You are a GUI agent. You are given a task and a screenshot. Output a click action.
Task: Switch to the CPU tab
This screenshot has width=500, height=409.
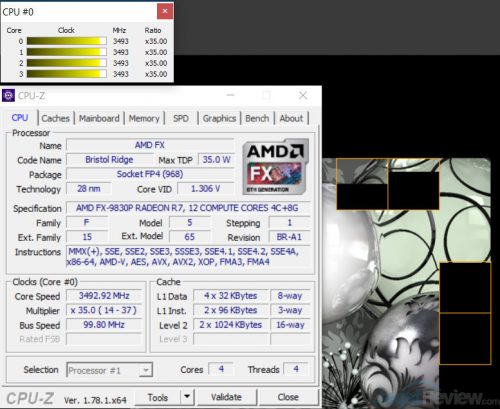pos(20,118)
